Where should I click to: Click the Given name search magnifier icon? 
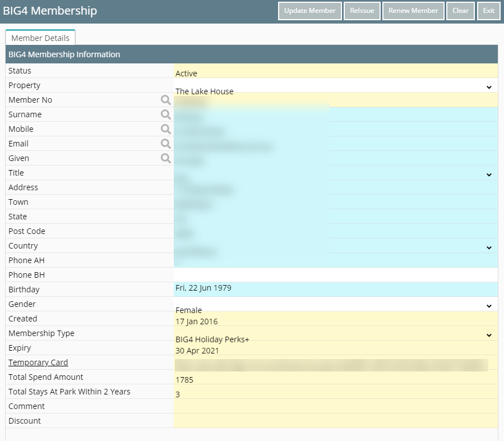pyautogui.click(x=165, y=158)
